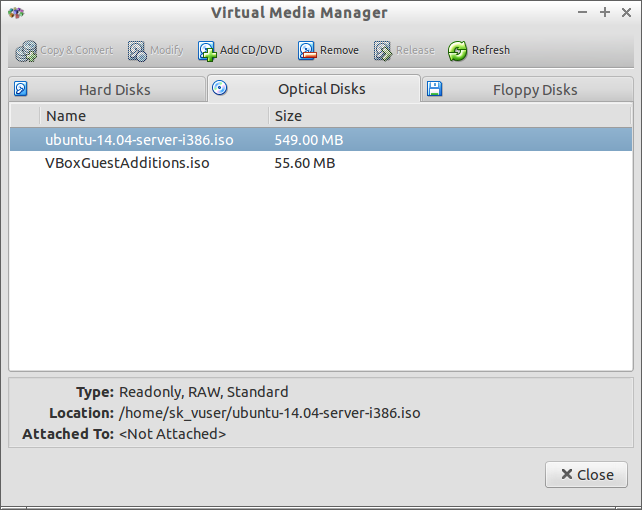Select the Optical Disks tab label

coord(321,89)
